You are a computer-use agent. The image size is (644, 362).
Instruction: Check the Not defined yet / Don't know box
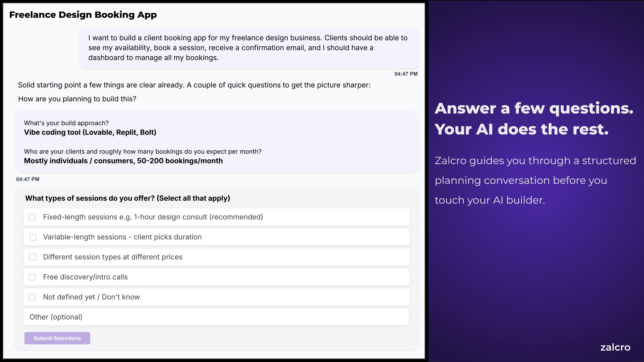[32, 297]
